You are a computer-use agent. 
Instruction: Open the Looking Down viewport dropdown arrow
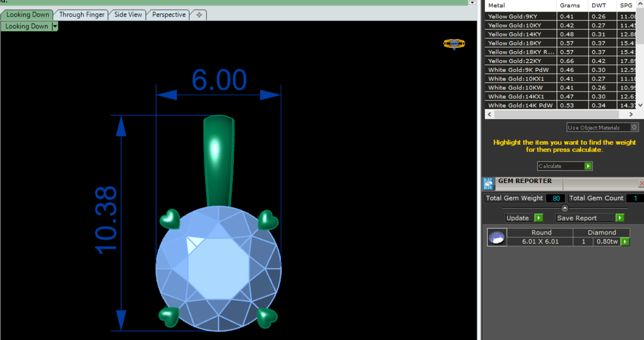(x=55, y=27)
